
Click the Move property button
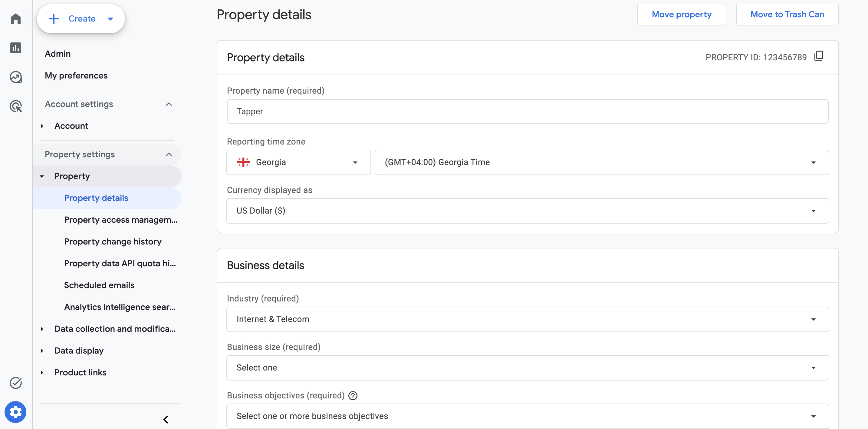coord(681,15)
